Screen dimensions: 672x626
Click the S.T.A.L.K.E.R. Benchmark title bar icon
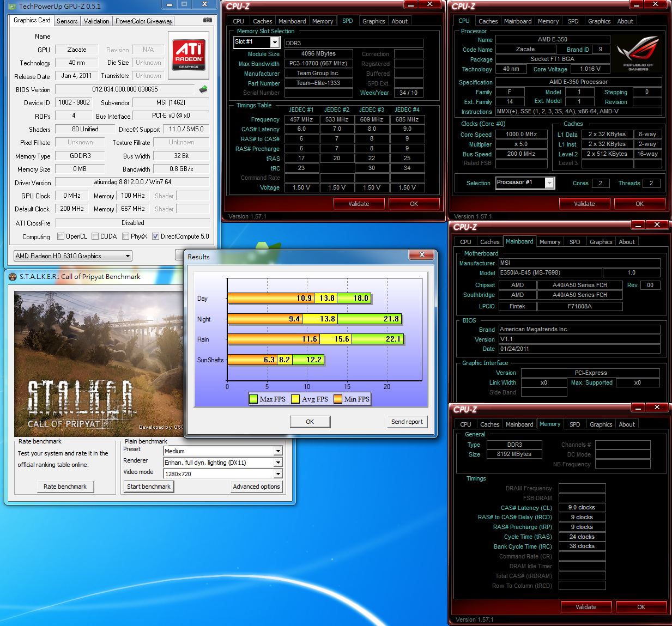[13, 277]
